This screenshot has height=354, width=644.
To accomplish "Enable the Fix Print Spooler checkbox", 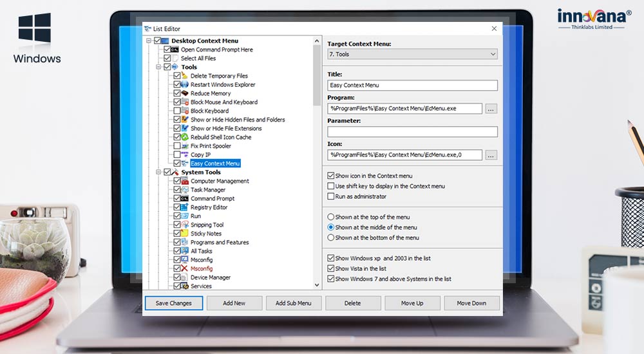I will coord(177,146).
